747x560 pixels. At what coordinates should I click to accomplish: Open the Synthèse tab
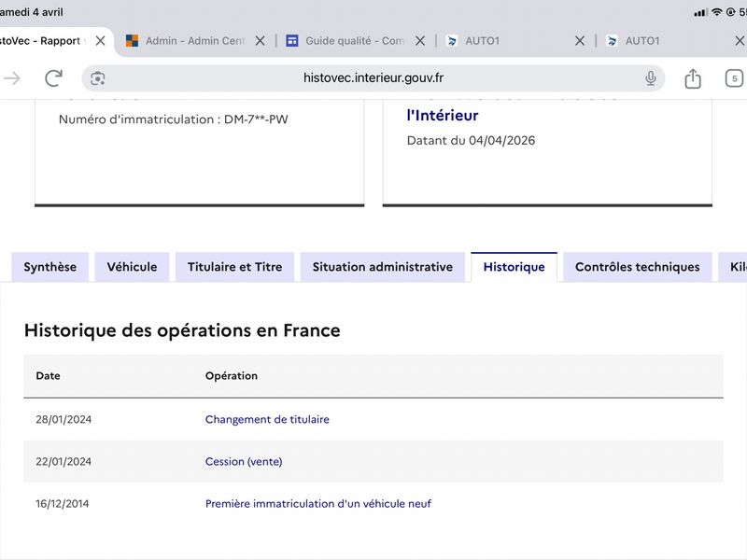click(x=50, y=267)
